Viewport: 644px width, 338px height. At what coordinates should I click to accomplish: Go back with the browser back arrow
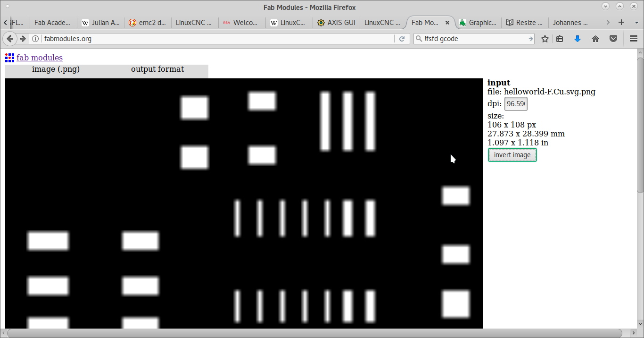click(10, 39)
